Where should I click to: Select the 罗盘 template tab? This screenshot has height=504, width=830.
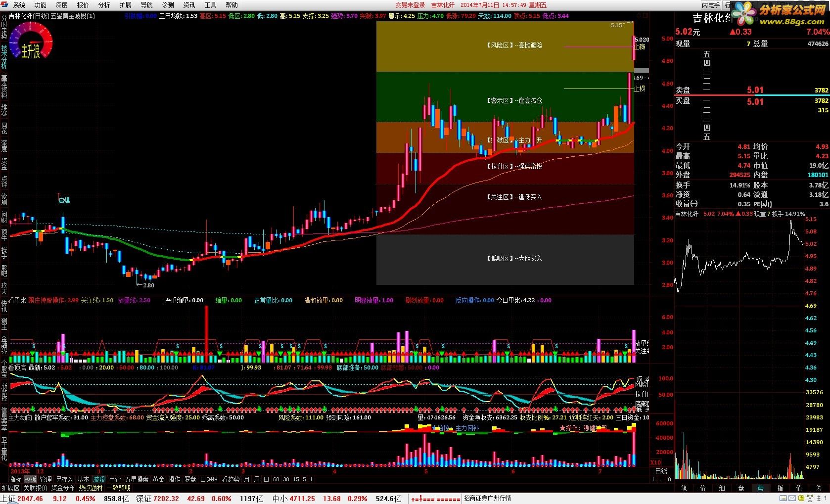pyautogui.click(x=190, y=479)
